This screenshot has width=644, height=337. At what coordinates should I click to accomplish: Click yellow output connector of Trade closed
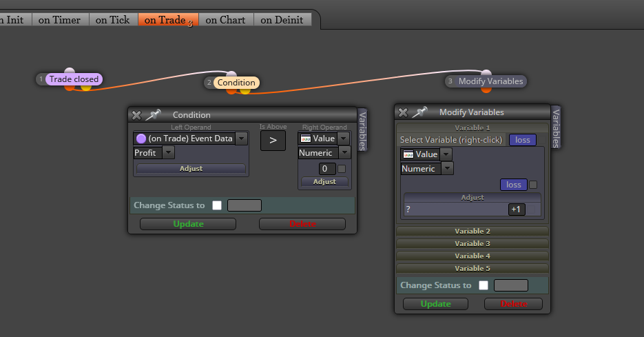pyautogui.click(x=86, y=87)
